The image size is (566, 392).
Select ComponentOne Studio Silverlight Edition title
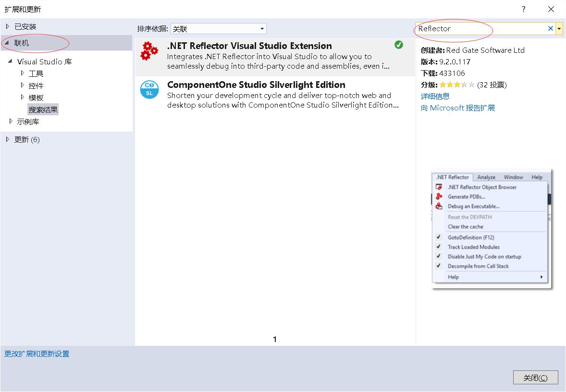[x=256, y=85]
